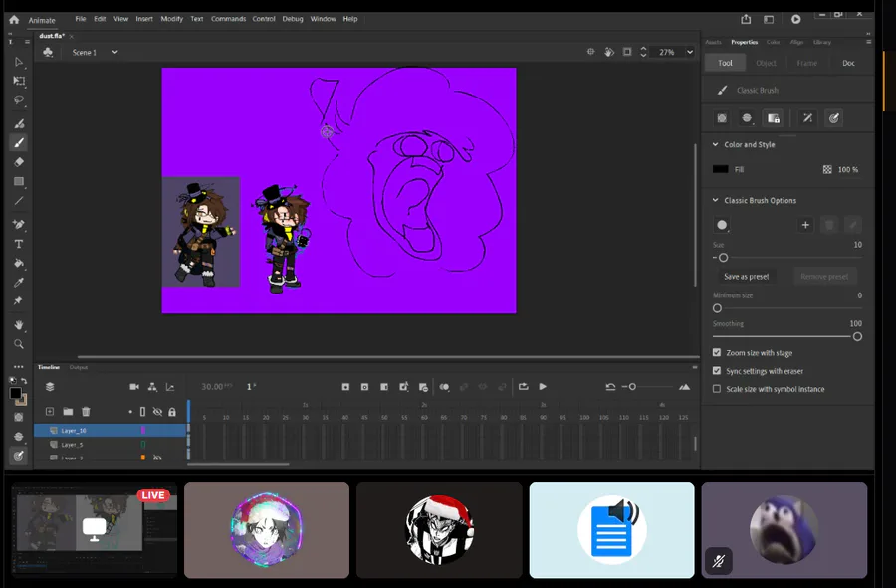
Task: Select the Line tool
Action: click(x=18, y=200)
